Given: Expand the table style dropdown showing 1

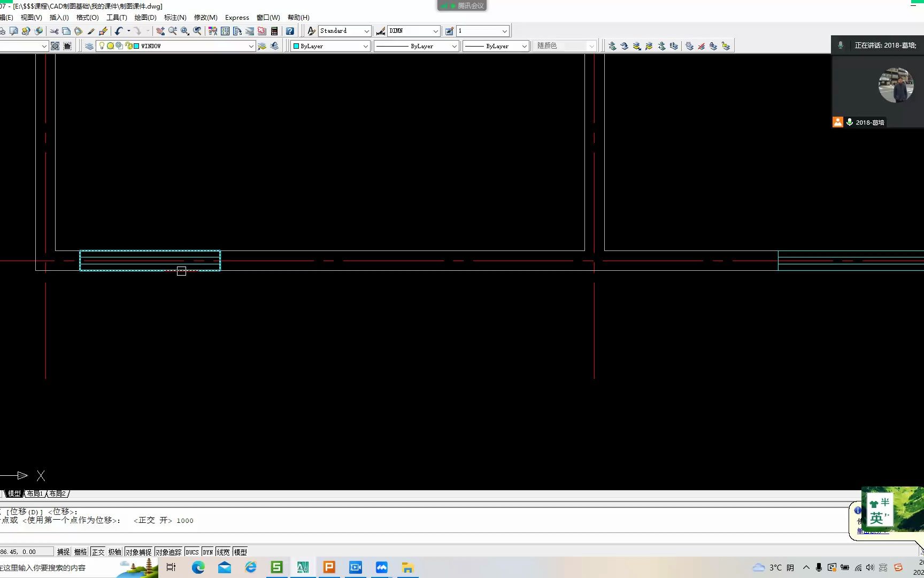Looking at the screenshot, I should pos(504,31).
